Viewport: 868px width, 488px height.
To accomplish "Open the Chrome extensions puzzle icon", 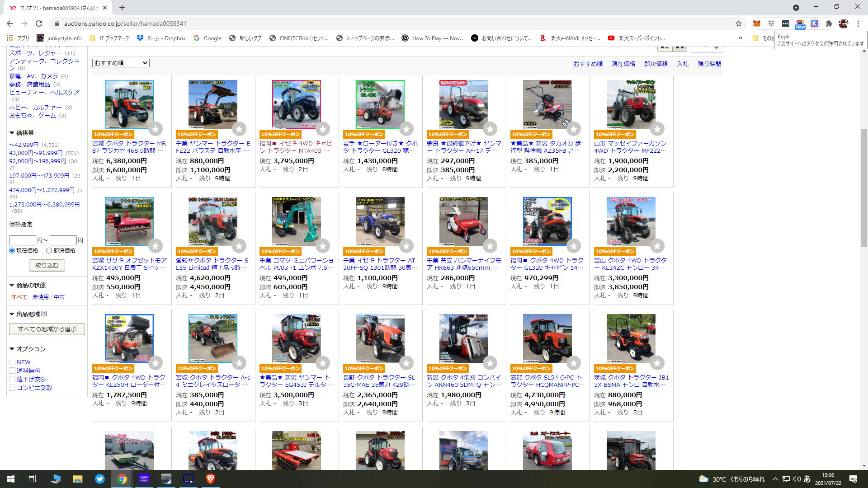I will click(x=829, y=23).
